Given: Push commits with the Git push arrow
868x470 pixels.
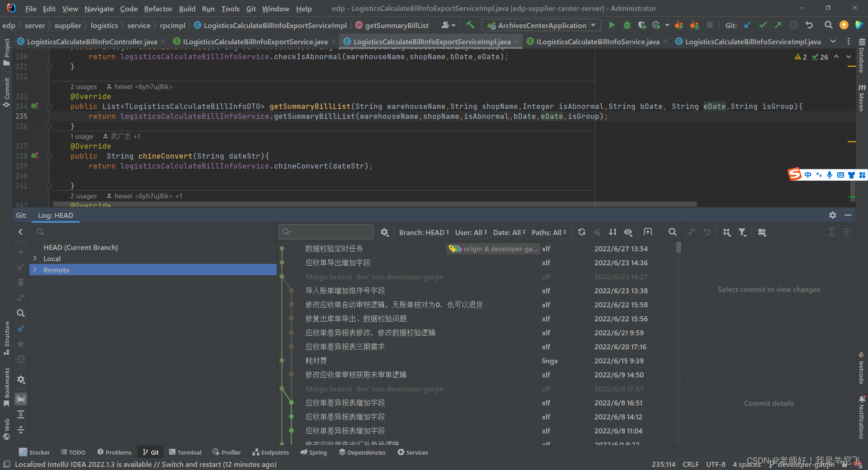Looking at the screenshot, I should coord(778,25).
